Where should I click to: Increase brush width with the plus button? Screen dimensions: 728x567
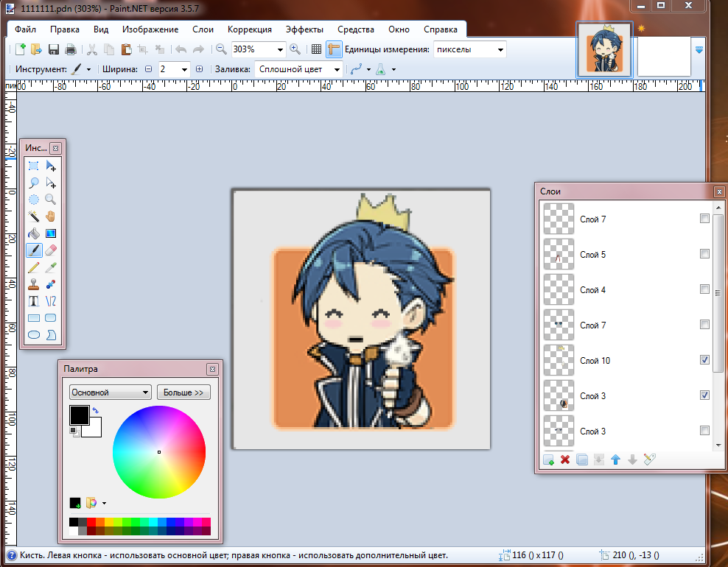click(199, 69)
